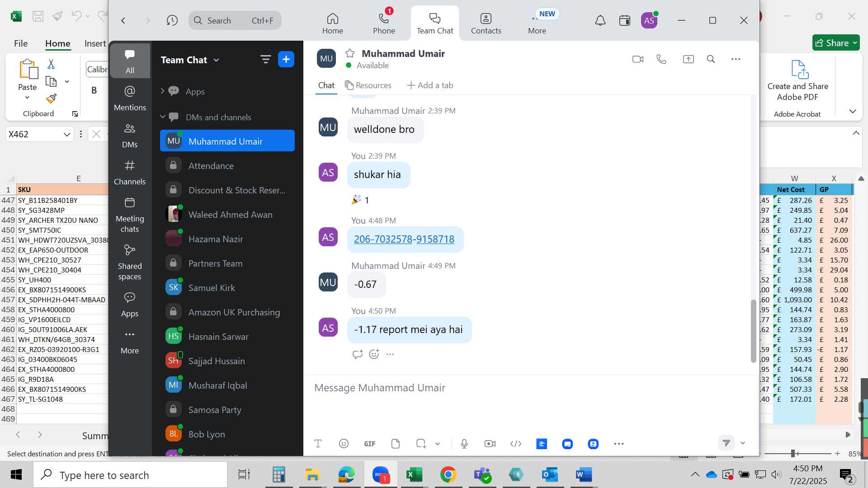Expand the screenshot options dropdown arrow
868x488 pixels.
[438, 444]
